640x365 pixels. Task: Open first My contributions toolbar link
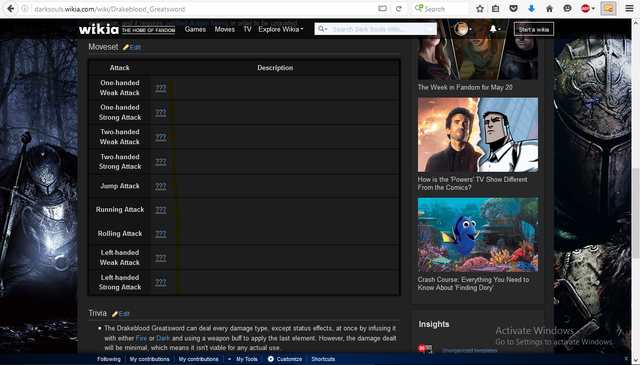(x=149, y=359)
